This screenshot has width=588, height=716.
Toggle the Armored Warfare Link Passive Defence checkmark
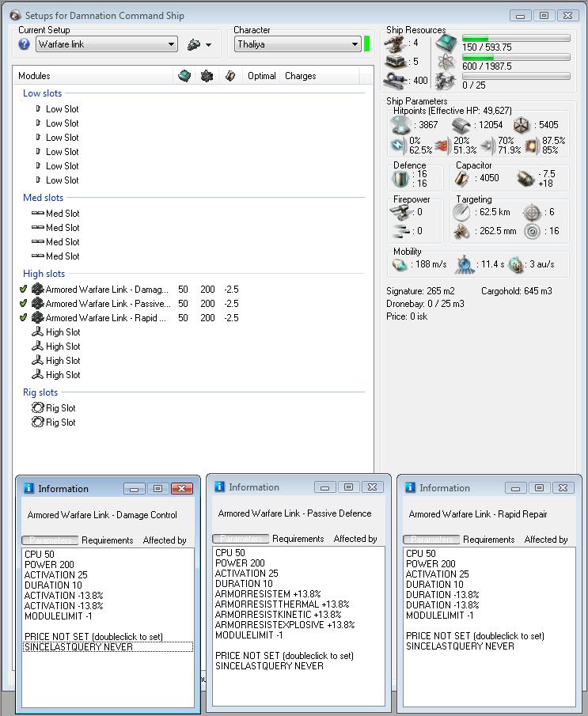point(23,303)
